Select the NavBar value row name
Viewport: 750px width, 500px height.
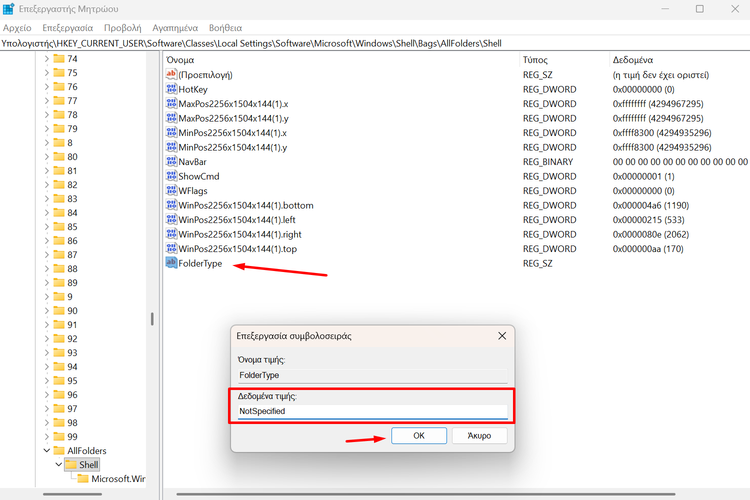[192, 162]
